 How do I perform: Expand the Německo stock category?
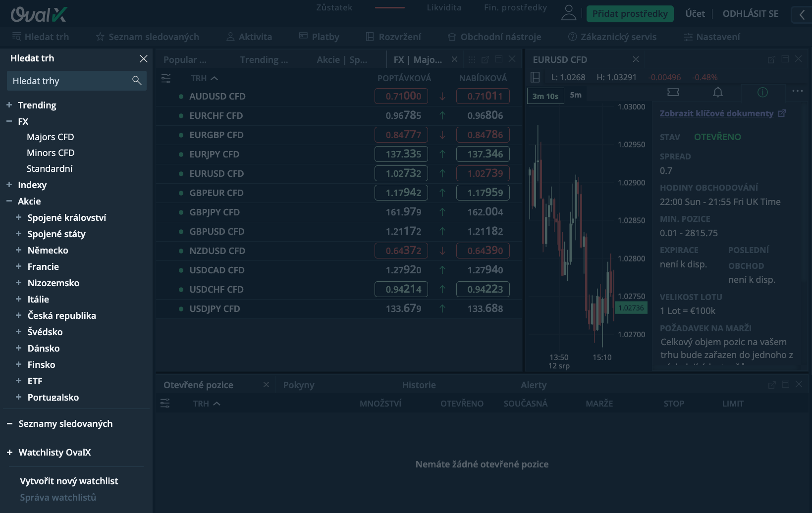pyautogui.click(x=18, y=250)
